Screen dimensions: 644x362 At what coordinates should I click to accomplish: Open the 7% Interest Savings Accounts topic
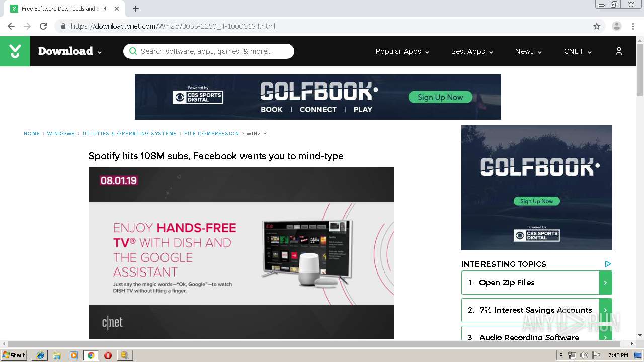click(x=536, y=310)
